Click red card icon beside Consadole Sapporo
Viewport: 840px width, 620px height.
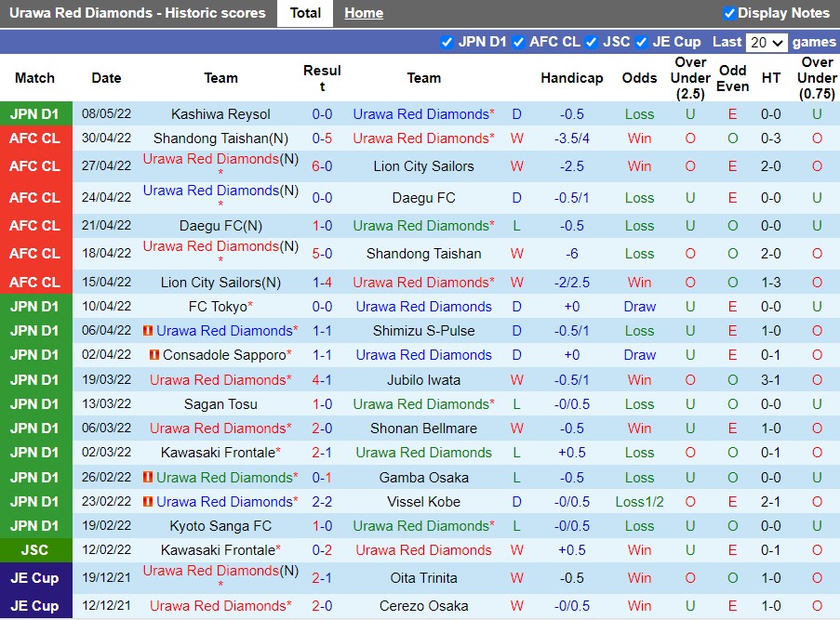[x=154, y=355]
